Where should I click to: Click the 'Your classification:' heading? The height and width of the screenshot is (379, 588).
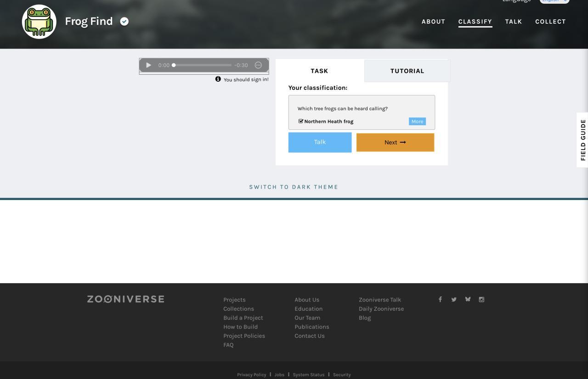[x=318, y=88]
